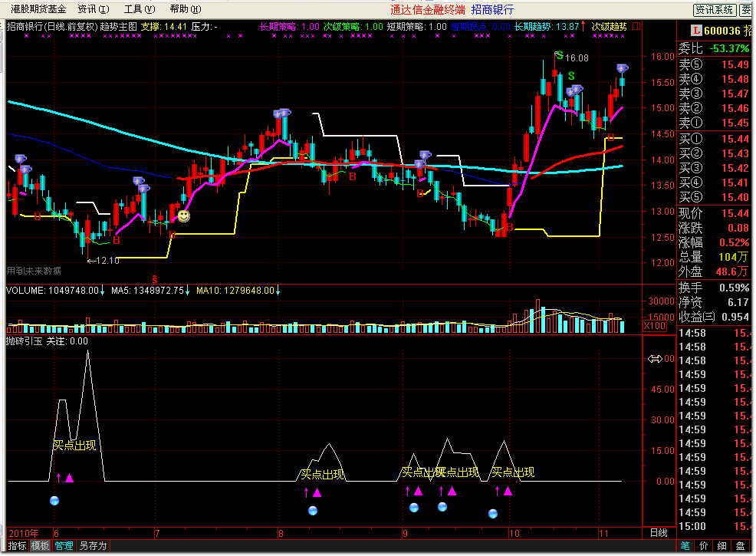756x556 pixels.
Task: Click the 日线 period label
Action: pyautogui.click(x=659, y=533)
